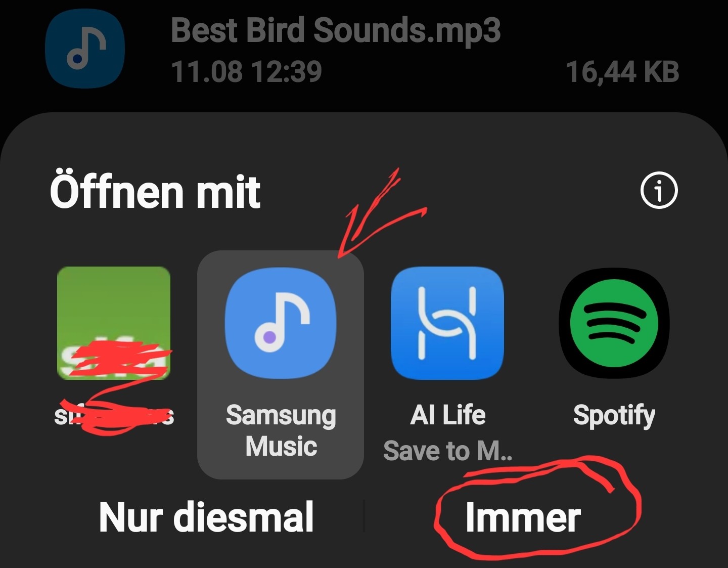Viewport: 728px width, 568px height.
Task: Select the AI Life app icon
Action: click(447, 323)
